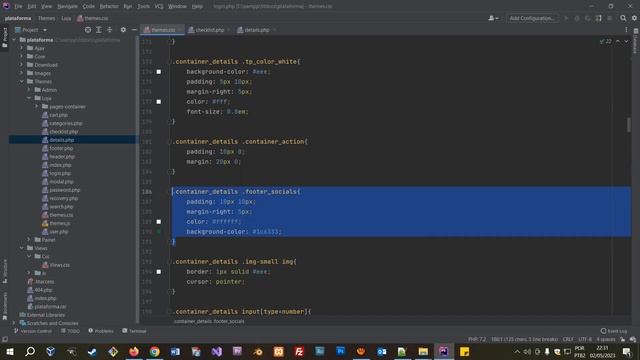
Task: Click Run with Coverage icon
Action: [588, 18]
